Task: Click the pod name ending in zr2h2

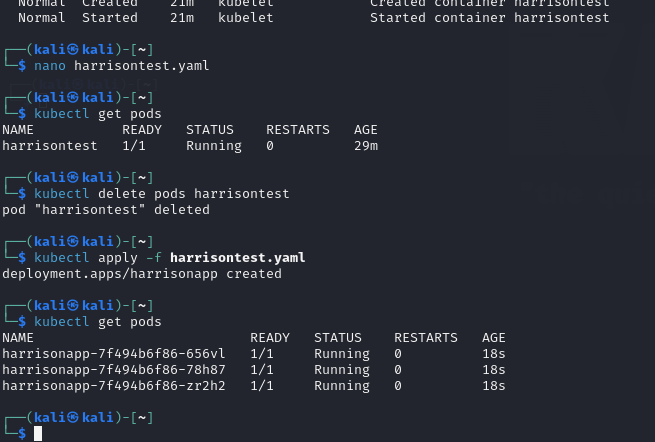Action: click(x=114, y=386)
